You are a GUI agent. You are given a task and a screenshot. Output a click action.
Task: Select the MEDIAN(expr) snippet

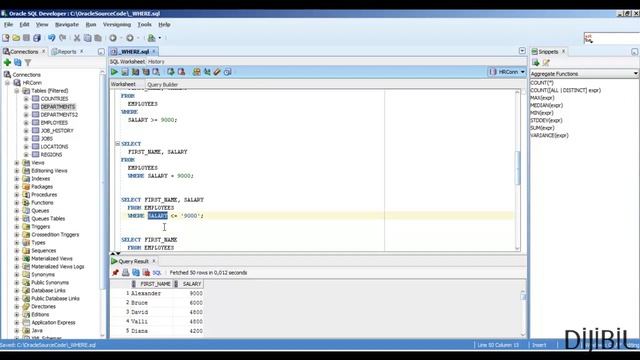tap(547, 105)
